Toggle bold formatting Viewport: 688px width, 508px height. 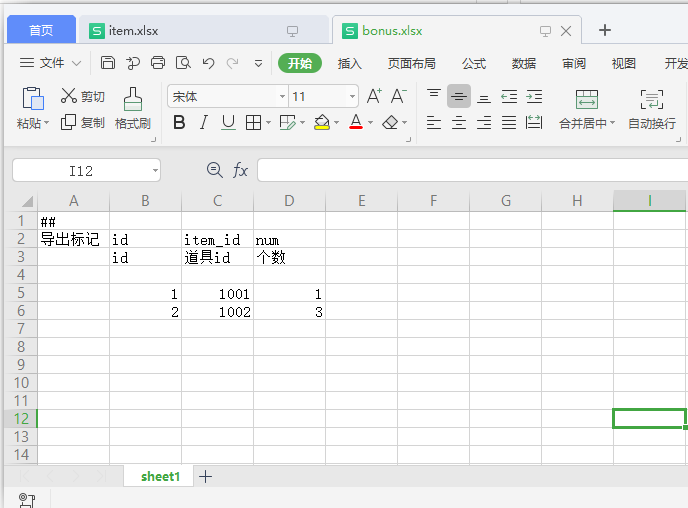(x=179, y=123)
